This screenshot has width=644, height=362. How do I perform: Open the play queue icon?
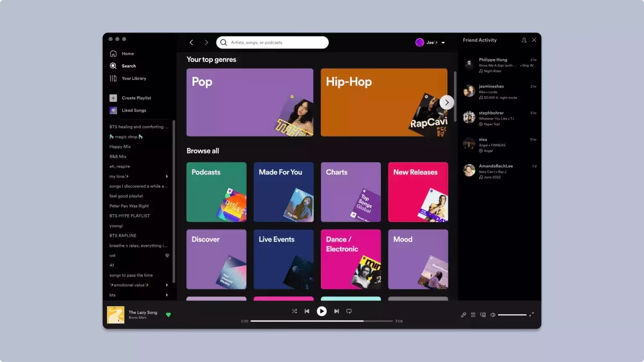tap(473, 315)
